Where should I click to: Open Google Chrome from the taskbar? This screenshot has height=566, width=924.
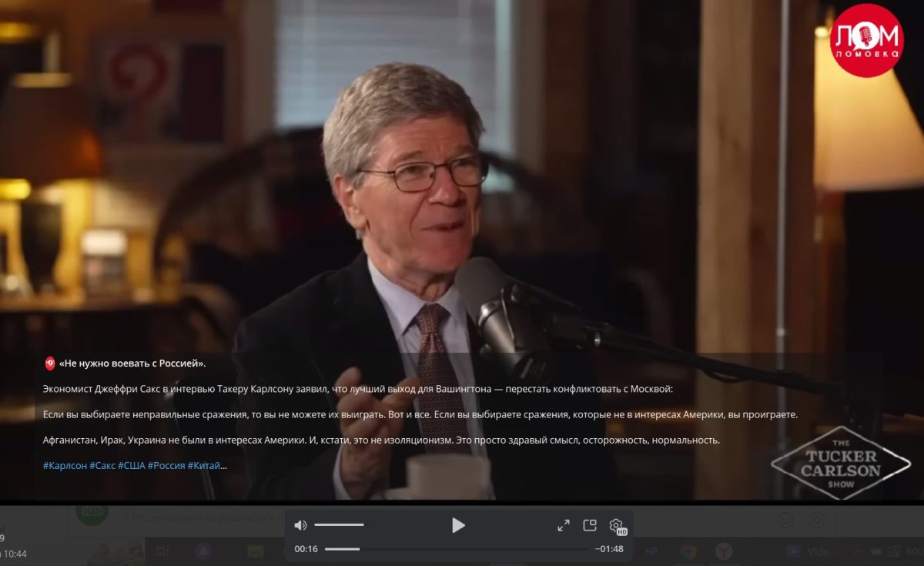click(688, 551)
